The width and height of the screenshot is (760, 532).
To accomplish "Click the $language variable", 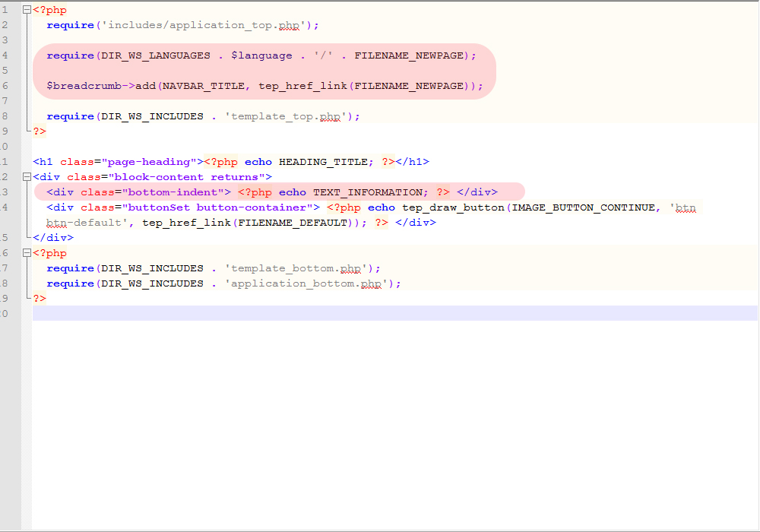I will (261, 55).
